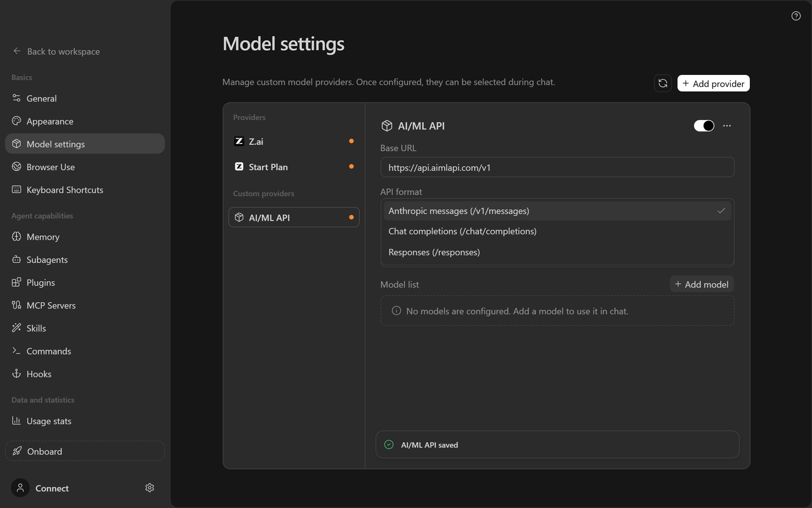Click the Add provider button
Screen dimensions: 812x508
[714, 83]
